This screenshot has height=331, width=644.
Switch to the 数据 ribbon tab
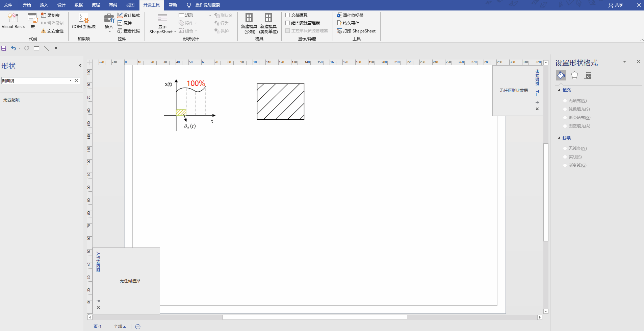coord(79,5)
